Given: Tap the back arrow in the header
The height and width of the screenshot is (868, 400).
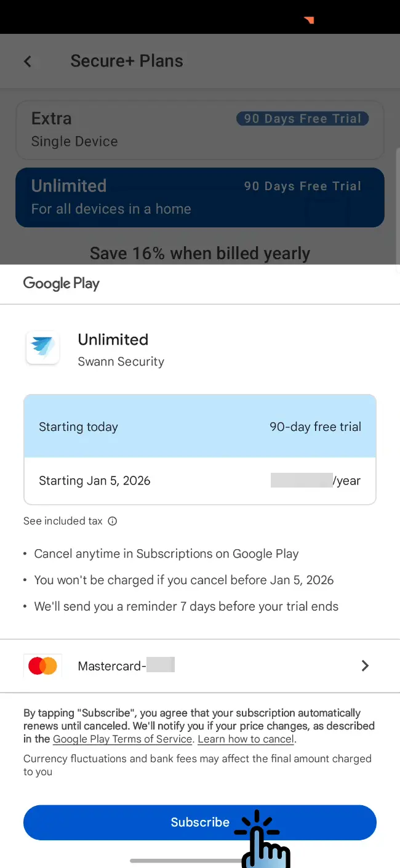Looking at the screenshot, I should (28, 61).
